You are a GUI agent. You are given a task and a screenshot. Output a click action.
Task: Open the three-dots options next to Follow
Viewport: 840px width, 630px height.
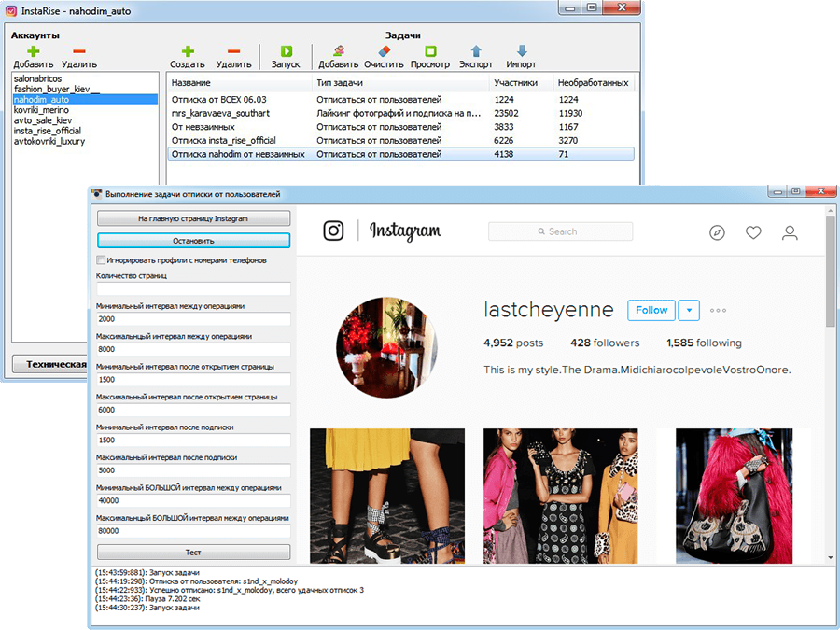[x=718, y=310]
